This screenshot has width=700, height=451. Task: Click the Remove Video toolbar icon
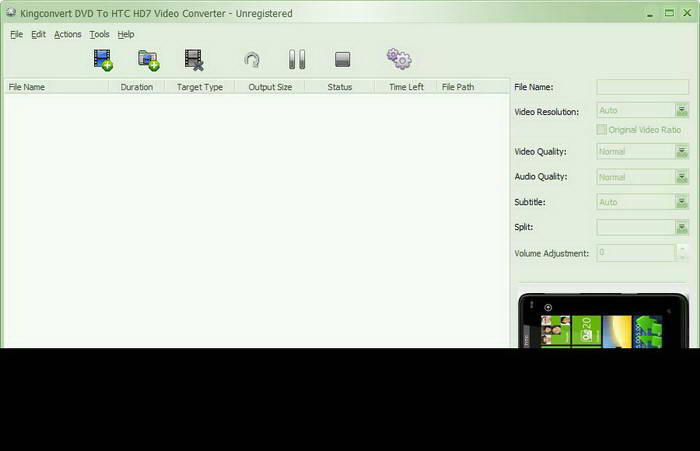(x=194, y=60)
